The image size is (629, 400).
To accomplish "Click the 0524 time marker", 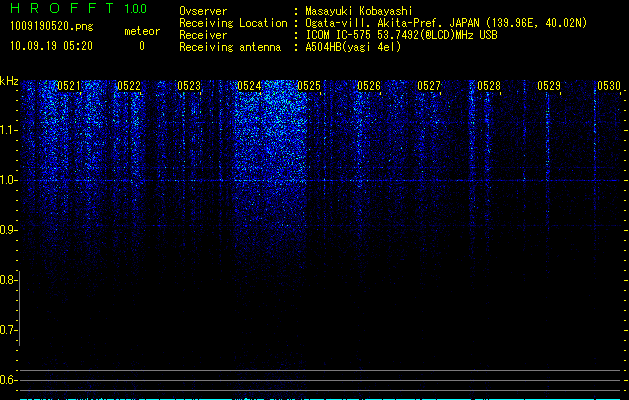I will [x=249, y=86].
